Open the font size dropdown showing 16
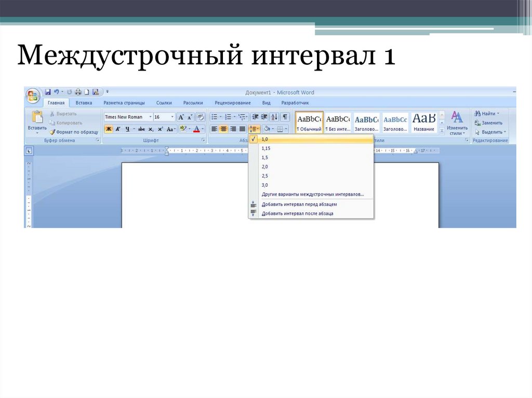The image size is (532, 398). tap(172, 117)
